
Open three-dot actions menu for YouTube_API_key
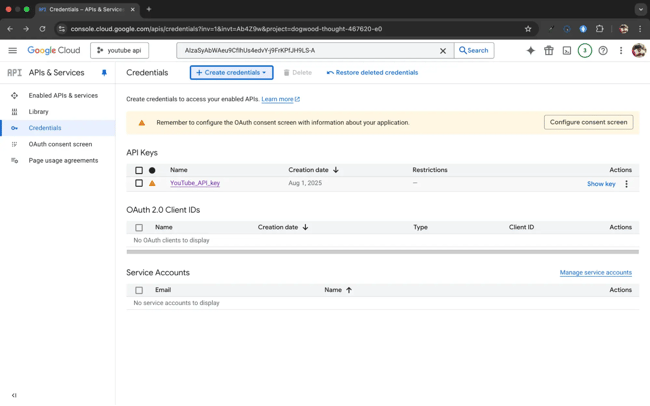[627, 184]
